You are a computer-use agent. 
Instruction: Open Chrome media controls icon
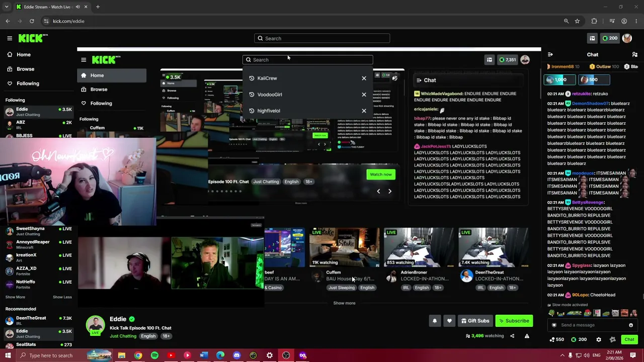(612, 21)
